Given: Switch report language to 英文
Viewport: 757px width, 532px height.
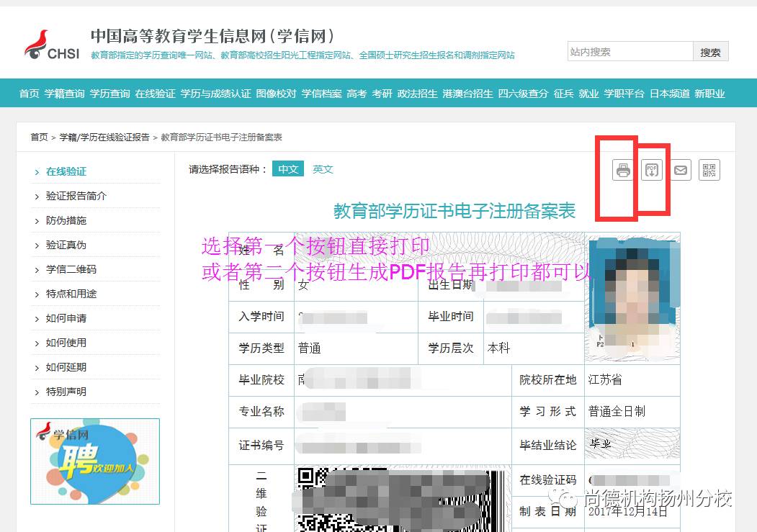Looking at the screenshot, I should (x=323, y=169).
